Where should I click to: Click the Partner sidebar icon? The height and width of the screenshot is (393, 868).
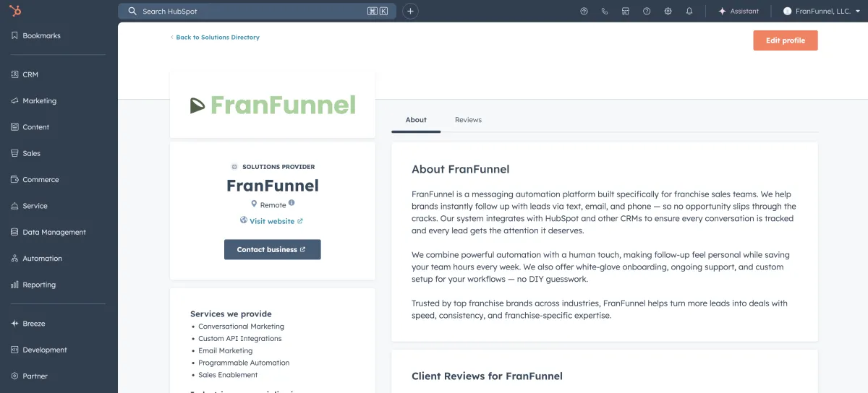tap(14, 376)
